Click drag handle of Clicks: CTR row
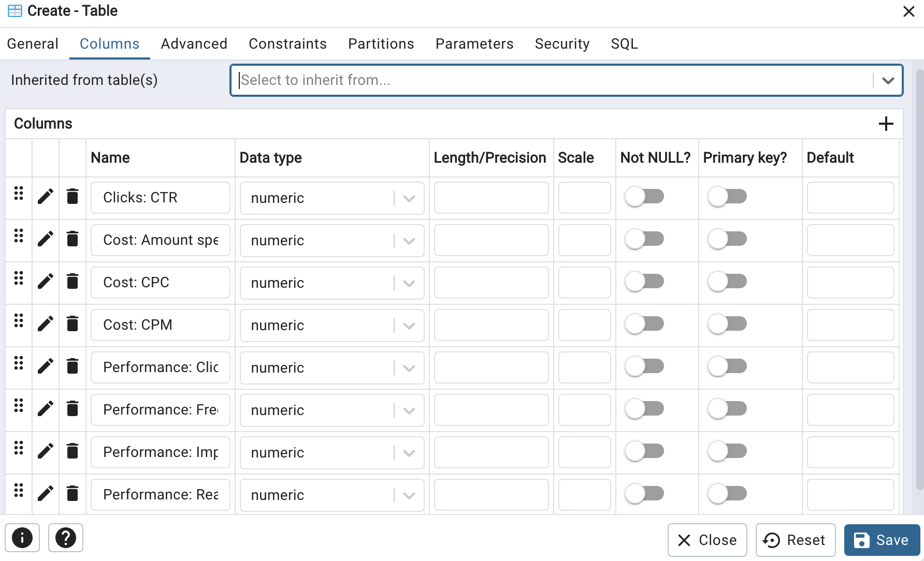Image resolution: width=924 pixels, height=561 pixels. click(x=19, y=193)
